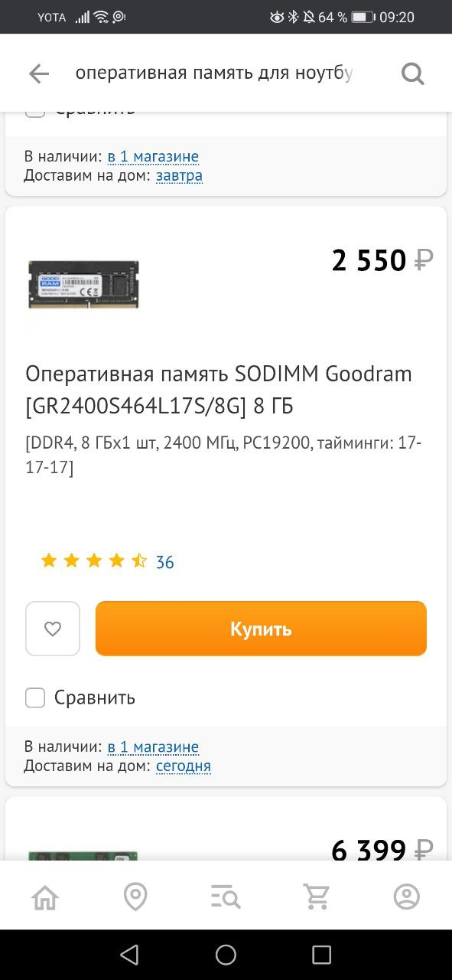Tap the Android back navigation triangle
452x980 pixels.
129,954
